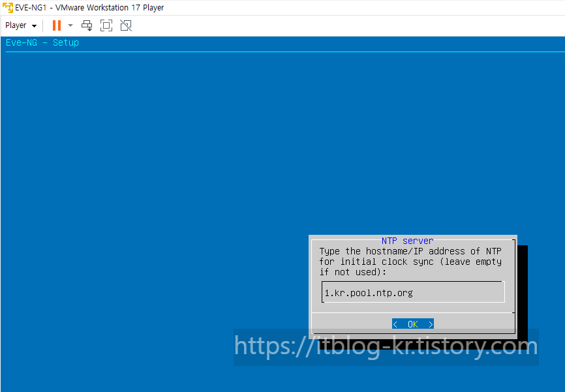Image resolution: width=565 pixels, height=392 pixels.
Task: Enter full screen mode icon
Action: 106,25
